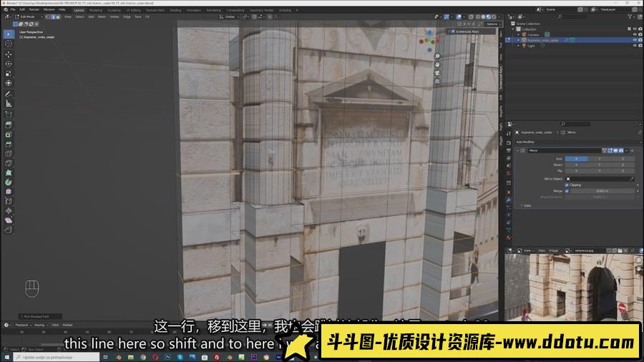644x362 pixels.
Task: Open the File menu
Action: pyautogui.click(x=13, y=9)
